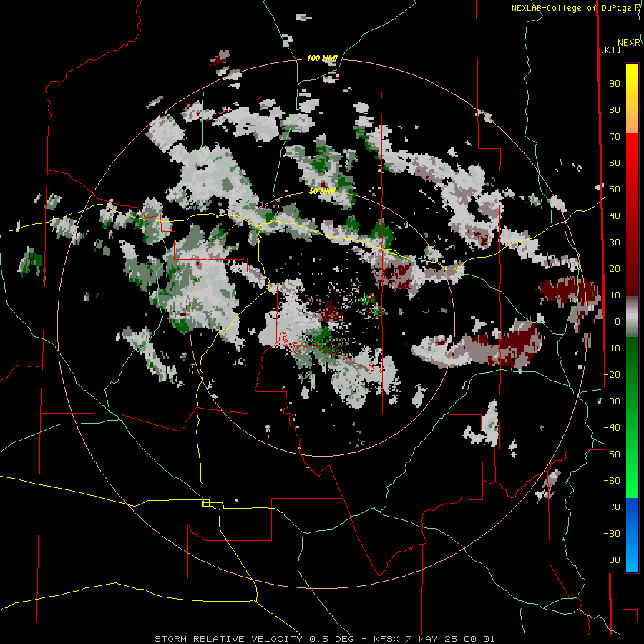Click the light blue bottom color bar segment
This screenshot has height=644, width=644.
(632, 559)
